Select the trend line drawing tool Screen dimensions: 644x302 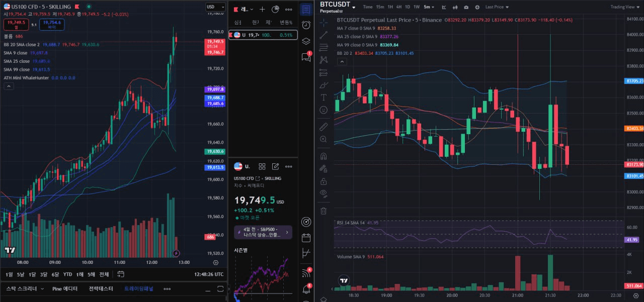(324, 35)
